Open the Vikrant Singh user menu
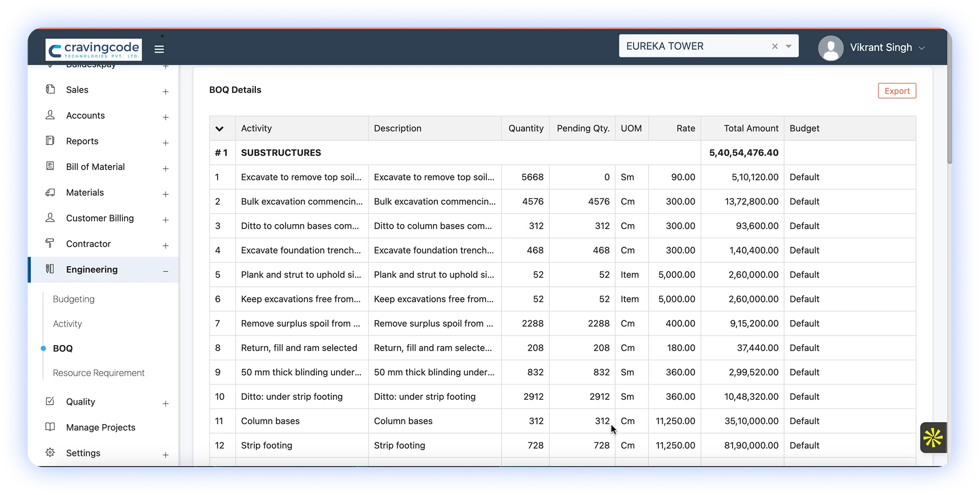 tap(873, 47)
